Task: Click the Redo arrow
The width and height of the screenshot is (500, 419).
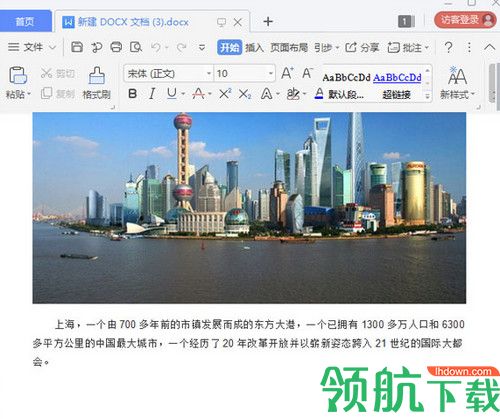Action: 181,47
